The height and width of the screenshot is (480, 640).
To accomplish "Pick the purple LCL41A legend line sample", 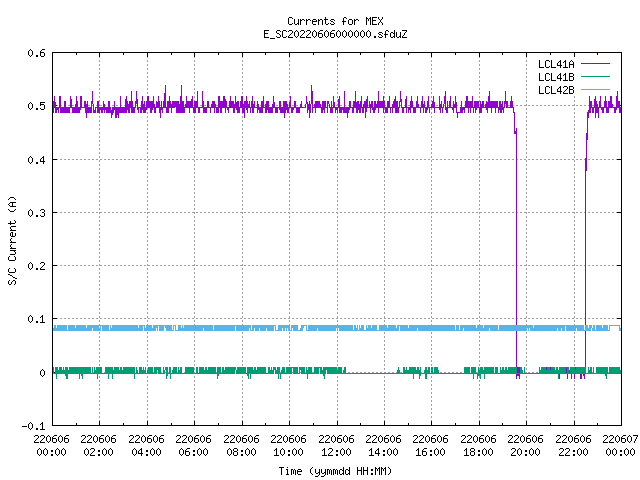I will [x=595, y=64].
